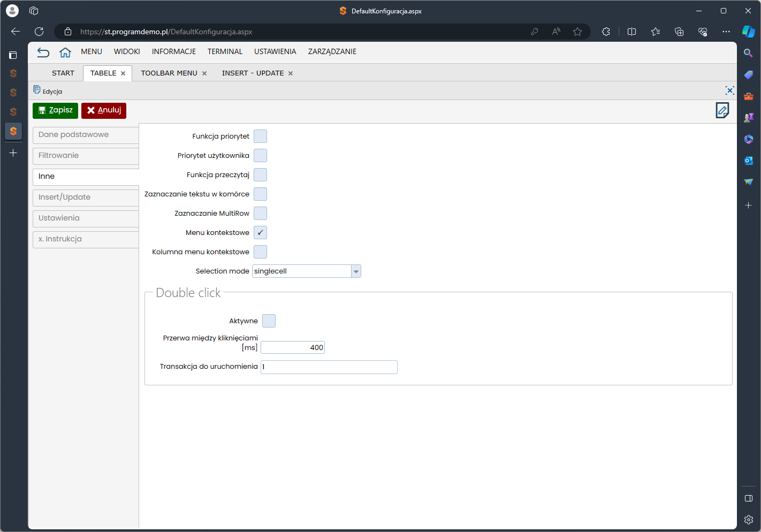Click browser back arrow

pyautogui.click(x=16, y=32)
